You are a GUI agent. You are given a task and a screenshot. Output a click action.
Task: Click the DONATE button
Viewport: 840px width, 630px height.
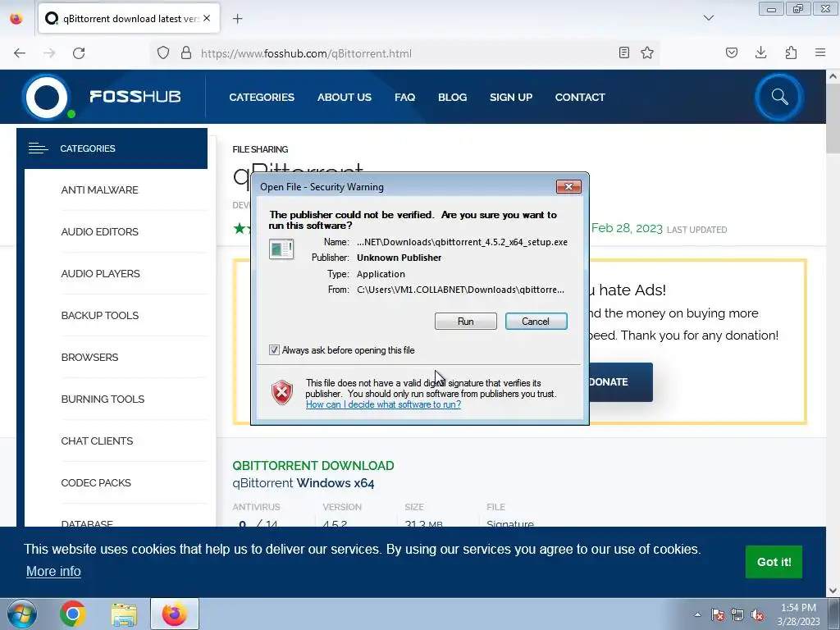(620, 382)
